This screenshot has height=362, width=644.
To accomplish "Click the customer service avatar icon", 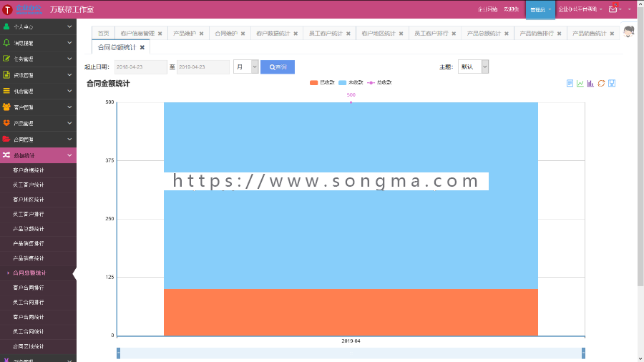I will click(x=628, y=31).
